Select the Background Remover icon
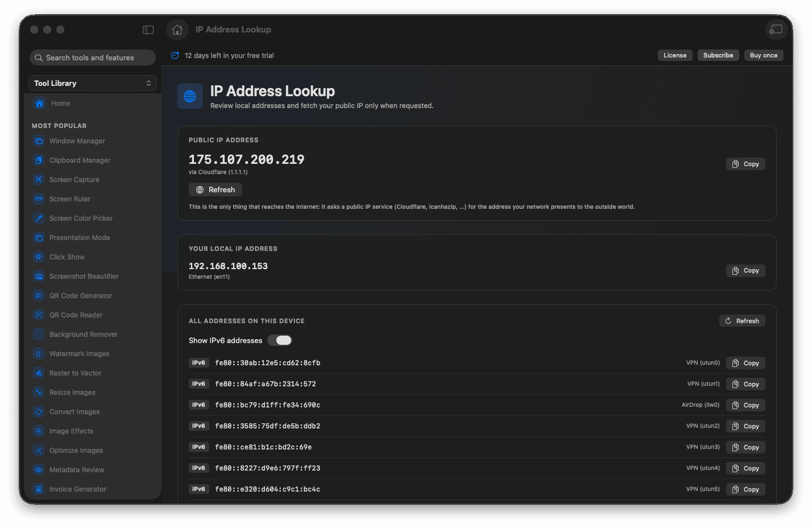The width and height of the screenshot is (812, 528). coord(39,335)
